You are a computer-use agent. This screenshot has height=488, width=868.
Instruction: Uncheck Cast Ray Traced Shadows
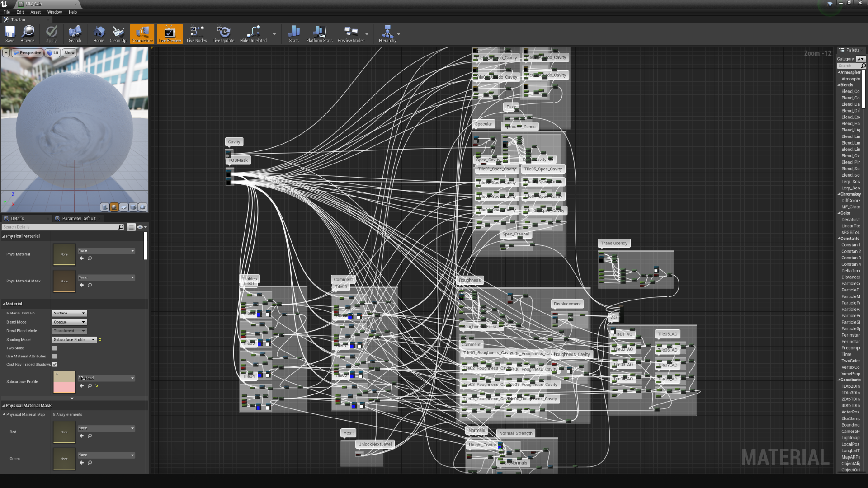point(55,365)
